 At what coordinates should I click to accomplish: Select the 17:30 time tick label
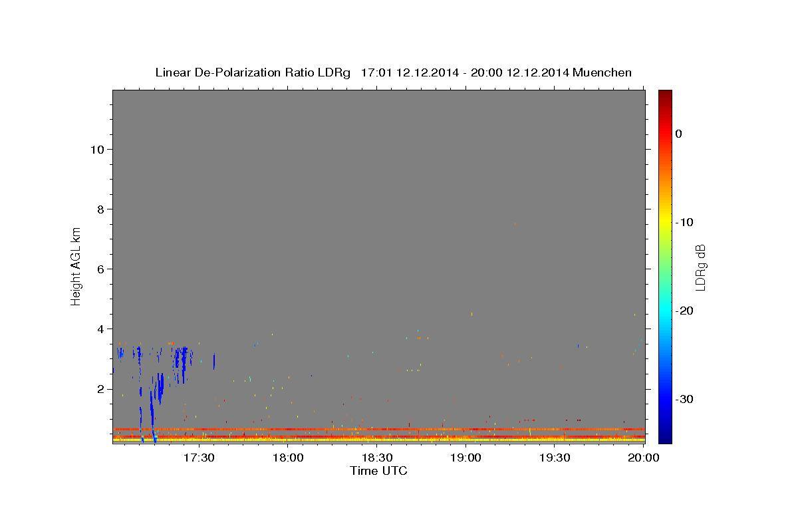tap(198, 458)
